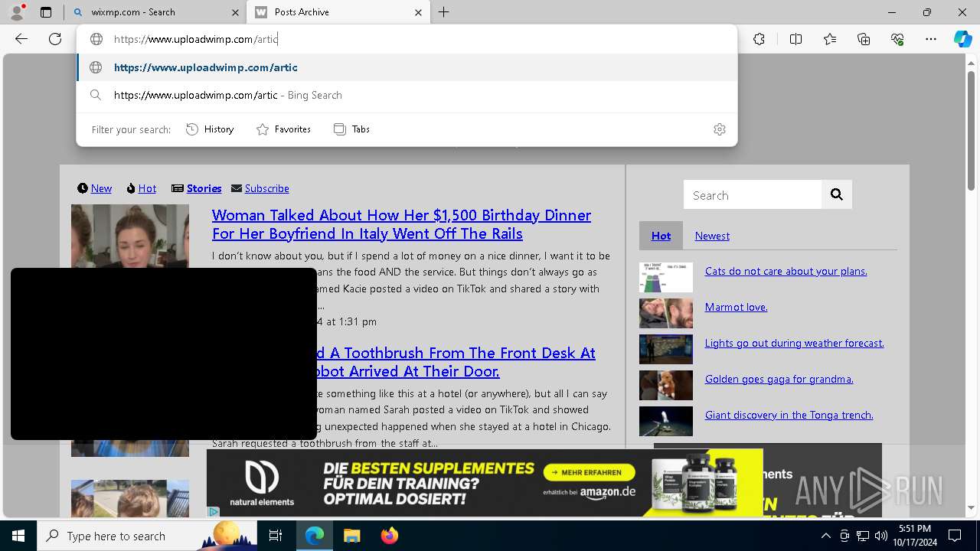Select the uploadwimp.com/artic URL suggestion
The image size is (980, 551).
(x=407, y=67)
